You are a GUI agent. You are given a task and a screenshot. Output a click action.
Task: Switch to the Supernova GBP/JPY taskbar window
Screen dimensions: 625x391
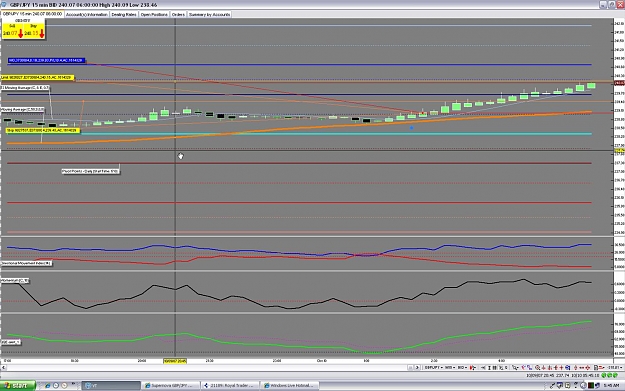(x=171, y=385)
